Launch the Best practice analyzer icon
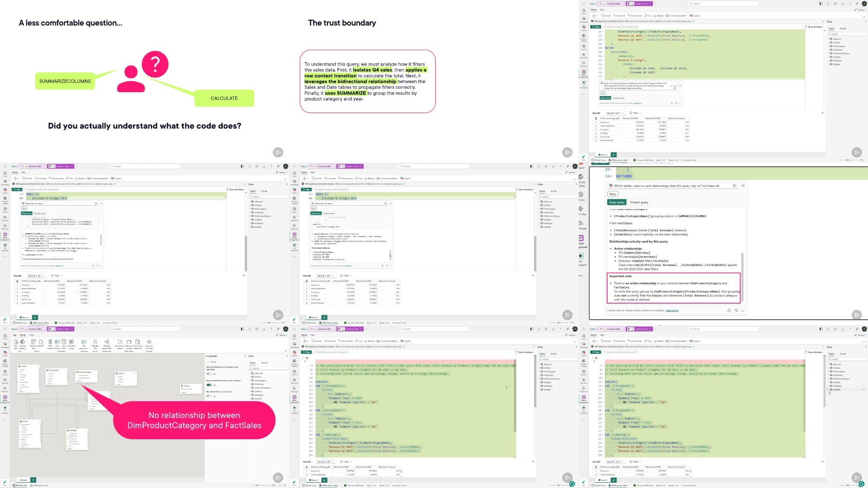Image resolution: width=868 pixels, height=488 pixels. [x=120, y=344]
